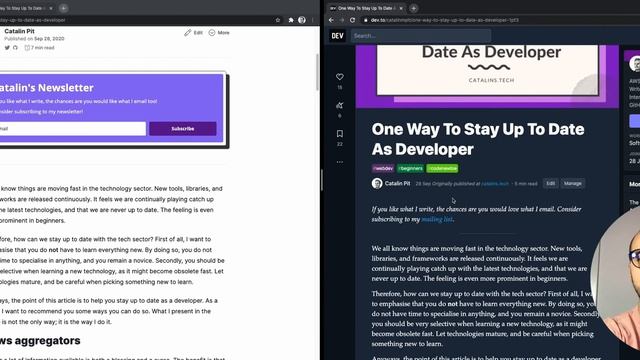Click the DEV article title heading

click(478, 139)
